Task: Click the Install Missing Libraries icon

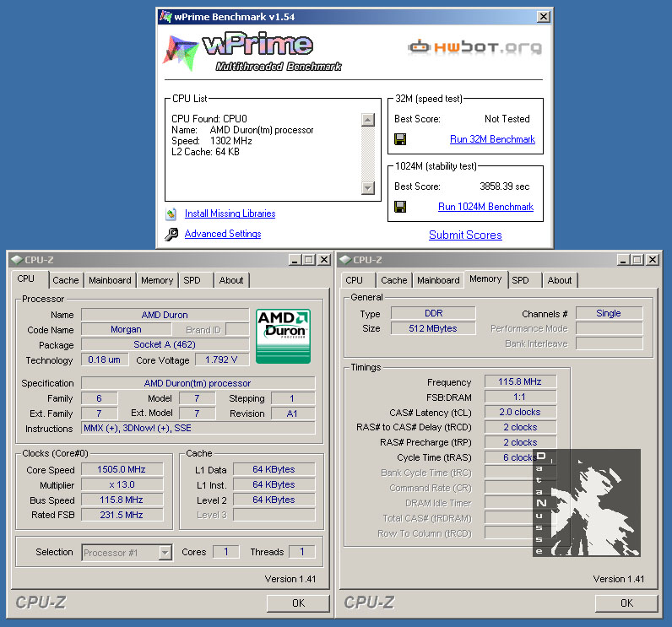Action: (x=171, y=214)
